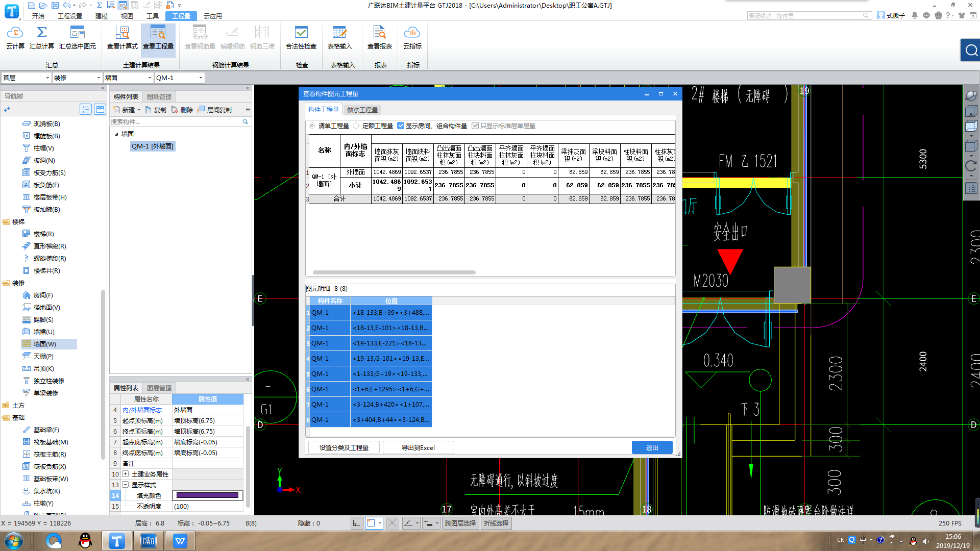Switch to the 图层管理 tab
Image resolution: width=980 pixels, height=551 pixels.
pos(159,388)
